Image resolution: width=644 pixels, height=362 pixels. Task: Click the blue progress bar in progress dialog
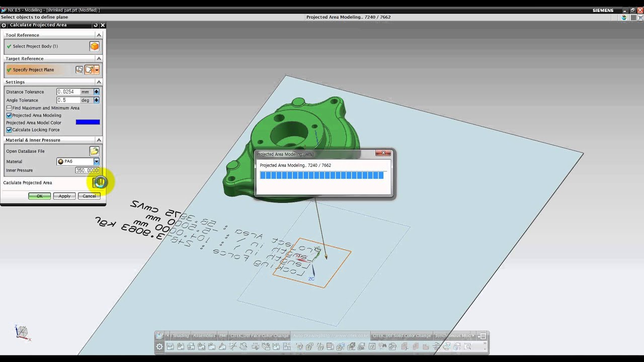[321, 175]
